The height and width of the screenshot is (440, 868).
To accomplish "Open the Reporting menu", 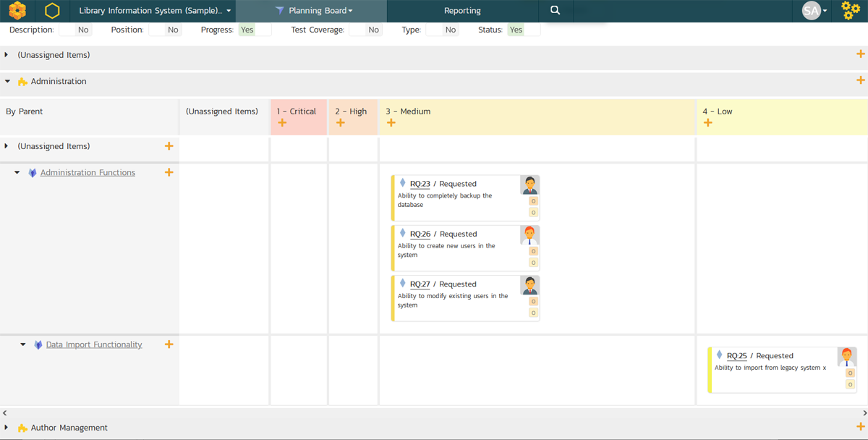I will point(462,11).
